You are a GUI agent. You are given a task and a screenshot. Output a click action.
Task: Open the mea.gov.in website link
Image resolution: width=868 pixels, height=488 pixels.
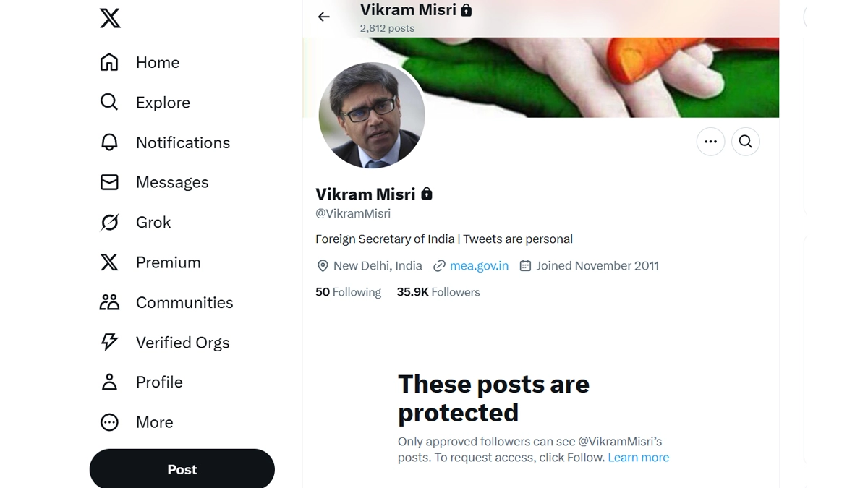click(x=479, y=266)
